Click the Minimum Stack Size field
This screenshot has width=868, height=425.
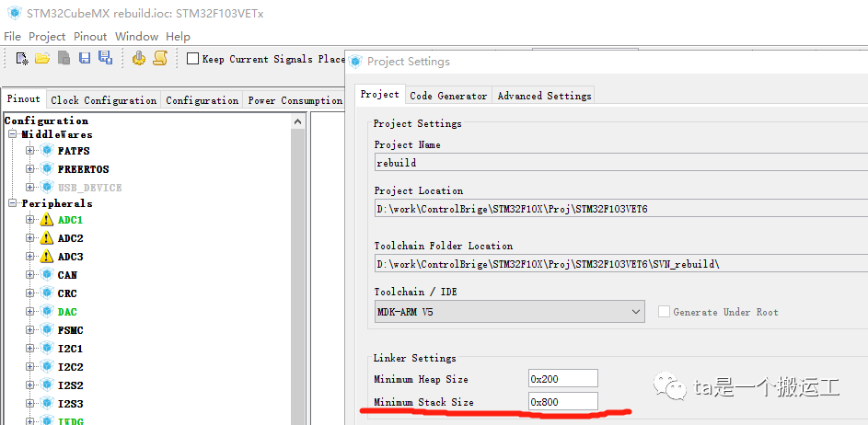point(563,402)
